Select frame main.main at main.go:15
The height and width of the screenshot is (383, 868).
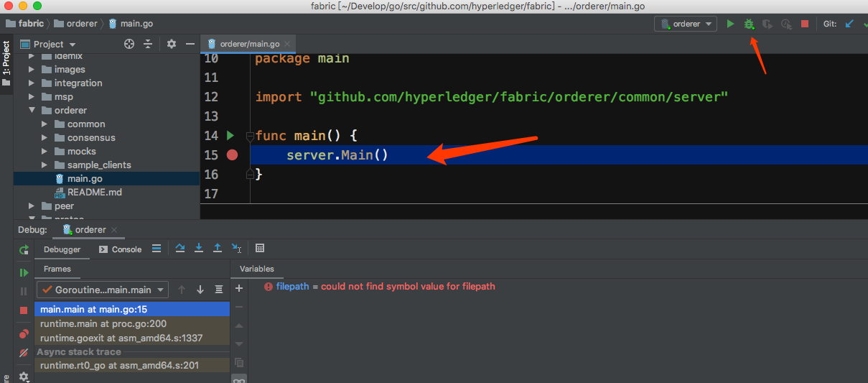point(132,309)
